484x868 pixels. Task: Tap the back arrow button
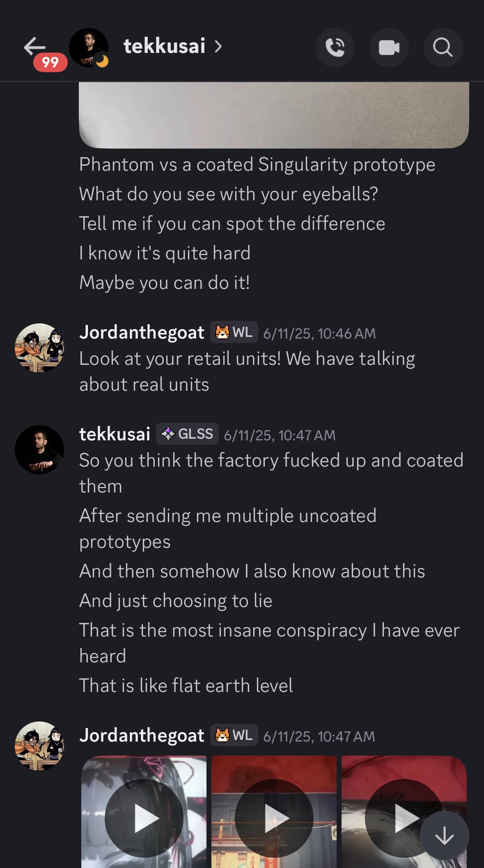(34, 46)
